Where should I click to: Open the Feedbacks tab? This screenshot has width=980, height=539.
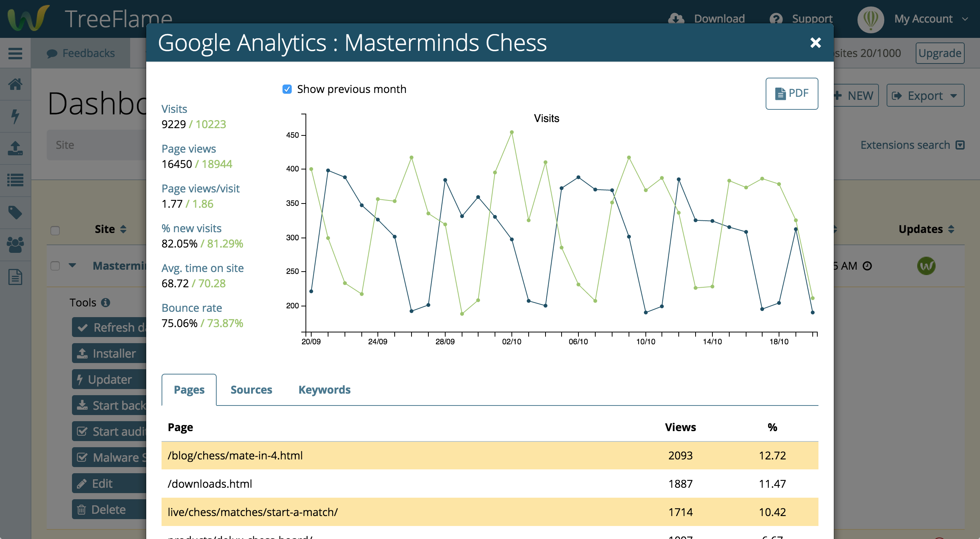(x=81, y=53)
